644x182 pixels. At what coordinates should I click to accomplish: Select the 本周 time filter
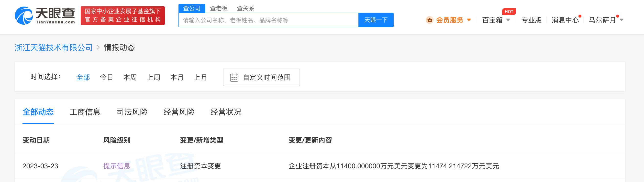click(x=130, y=78)
